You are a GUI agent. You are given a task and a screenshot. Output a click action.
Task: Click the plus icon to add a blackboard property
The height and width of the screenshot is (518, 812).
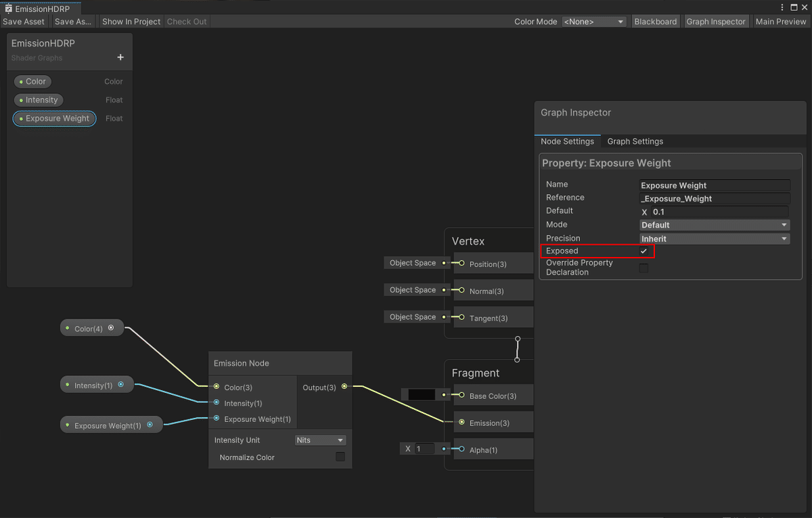[120, 57]
